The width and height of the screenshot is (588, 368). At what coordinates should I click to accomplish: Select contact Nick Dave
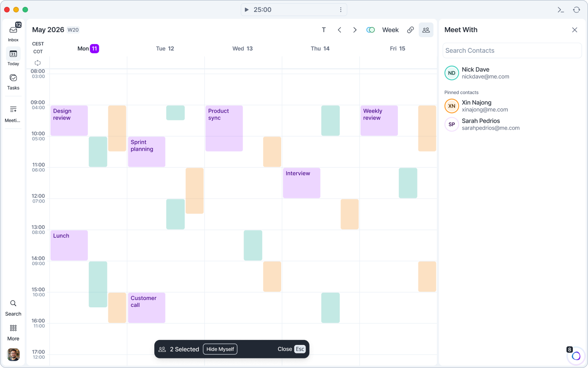(x=512, y=73)
